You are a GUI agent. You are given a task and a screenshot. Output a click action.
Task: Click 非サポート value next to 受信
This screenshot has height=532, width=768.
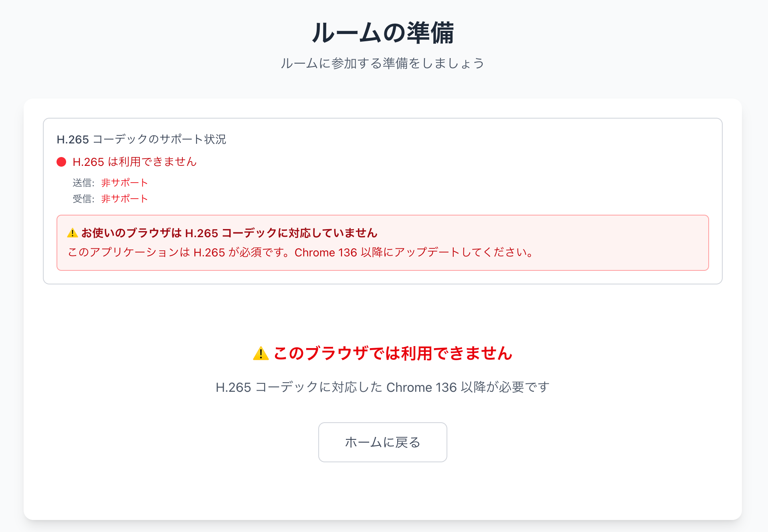click(x=125, y=199)
